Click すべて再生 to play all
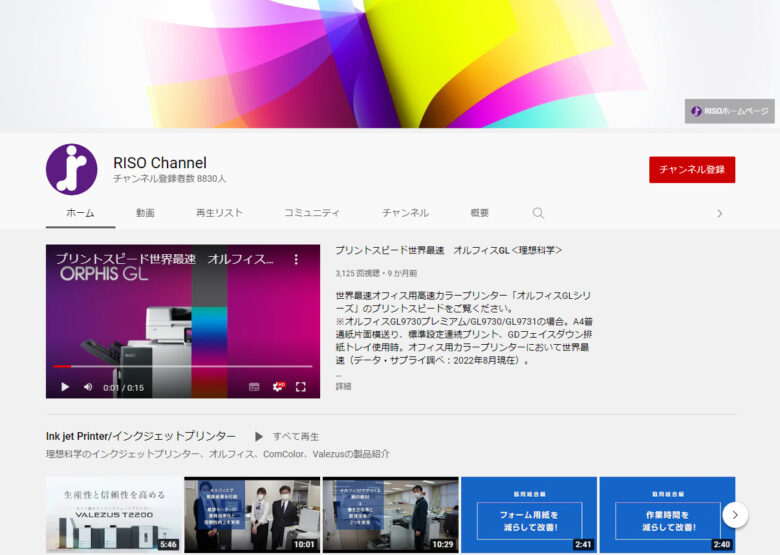780x555 pixels. point(287,436)
